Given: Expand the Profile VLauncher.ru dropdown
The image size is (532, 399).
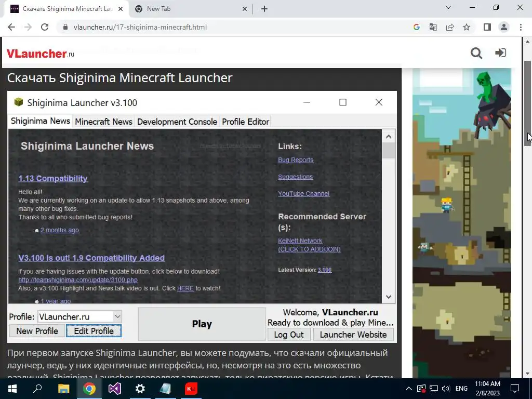Looking at the screenshot, I should pos(117,316).
